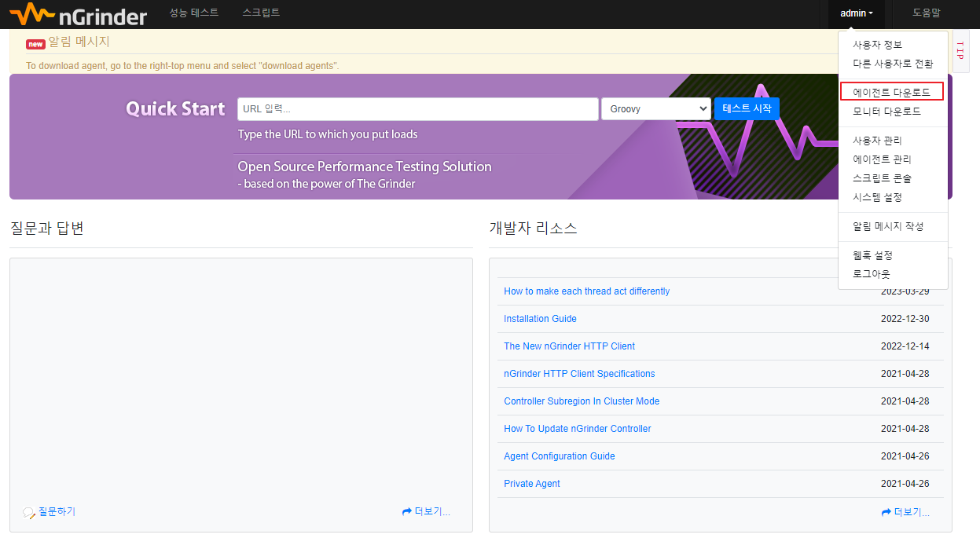
Task: Click the 개발자 리소스 heading
Action: [533, 229]
